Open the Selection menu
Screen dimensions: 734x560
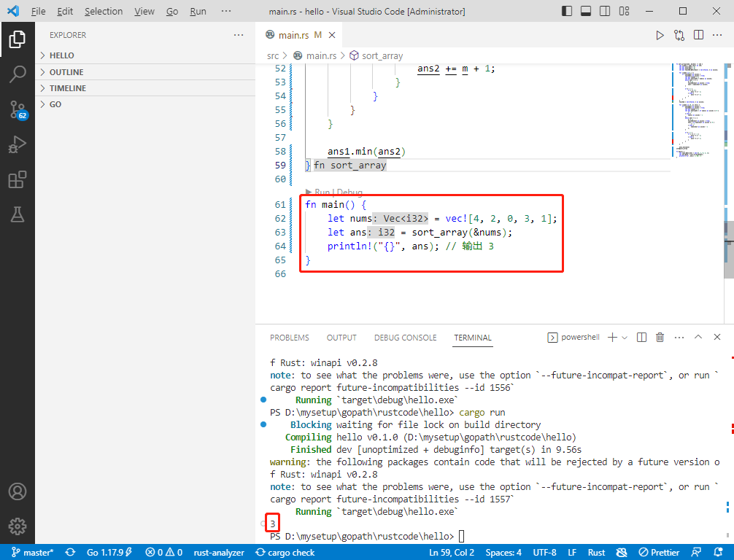(x=104, y=11)
